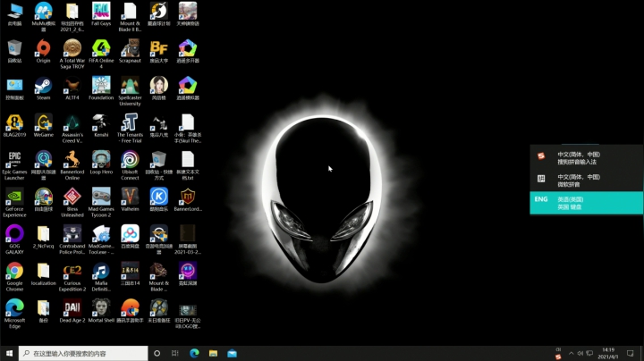Screen dimensions: 644x361
Task: Open the blue K music app shortcut
Action: [159, 199]
